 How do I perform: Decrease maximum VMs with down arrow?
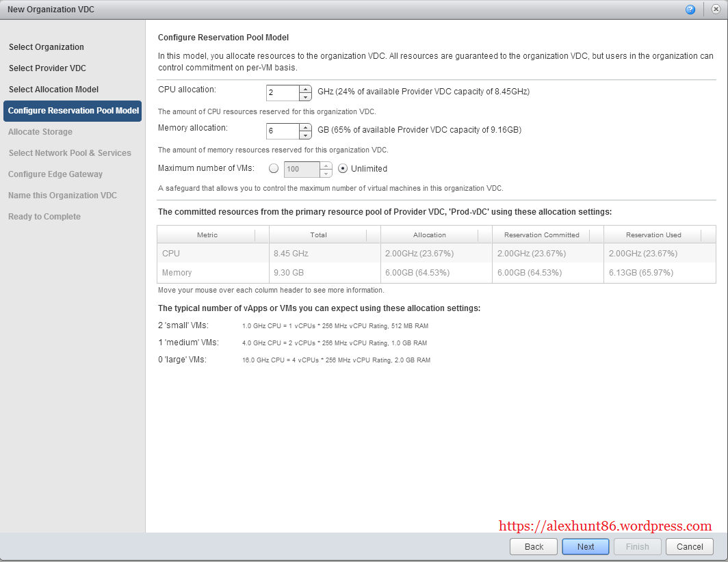[326, 174]
